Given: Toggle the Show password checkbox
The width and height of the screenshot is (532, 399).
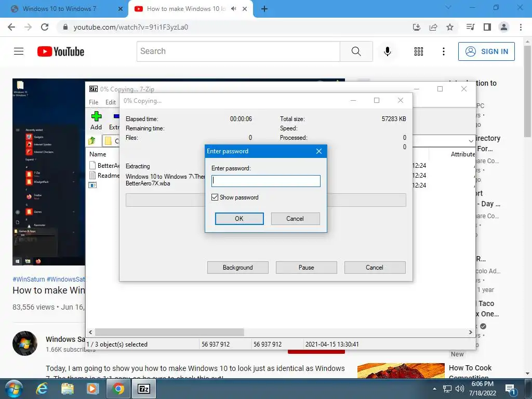Looking at the screenshot, I should (215, 197).
